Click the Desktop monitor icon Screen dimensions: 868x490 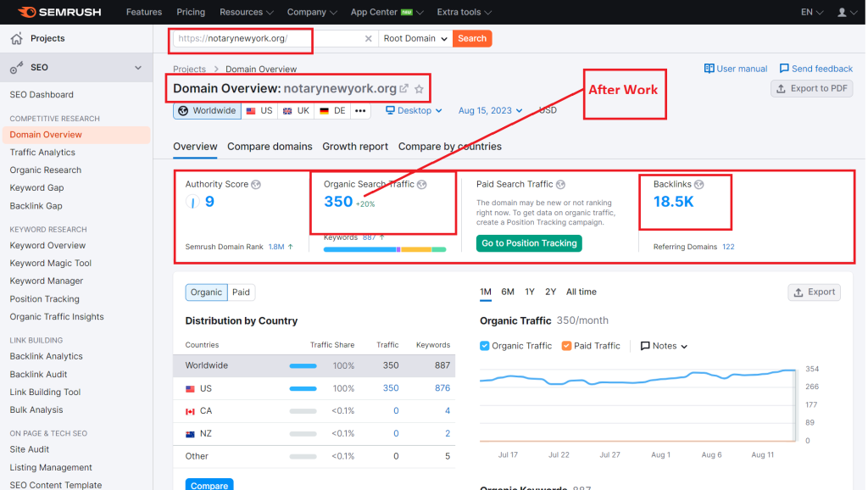(x=390, y=110)
